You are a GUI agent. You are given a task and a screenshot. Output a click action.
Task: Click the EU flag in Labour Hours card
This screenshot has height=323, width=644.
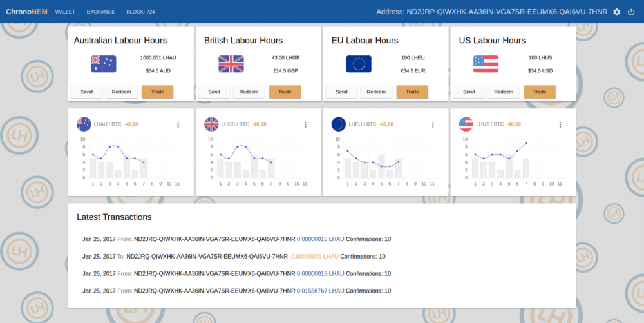pos(359,63)
